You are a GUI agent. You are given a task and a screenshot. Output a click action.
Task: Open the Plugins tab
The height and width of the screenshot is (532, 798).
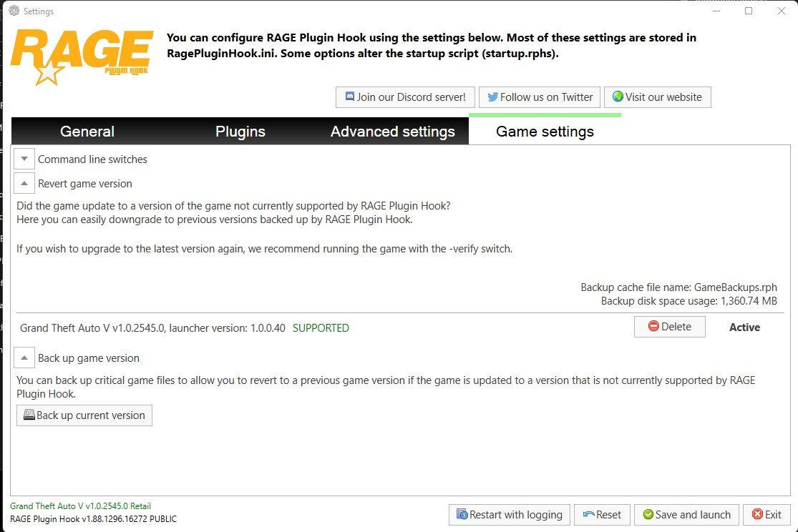tap(240, 132)
